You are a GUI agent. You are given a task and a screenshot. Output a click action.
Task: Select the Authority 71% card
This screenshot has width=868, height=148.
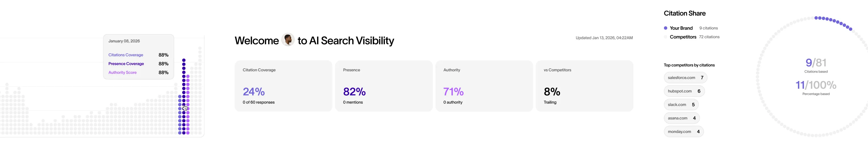coord(484,86)
